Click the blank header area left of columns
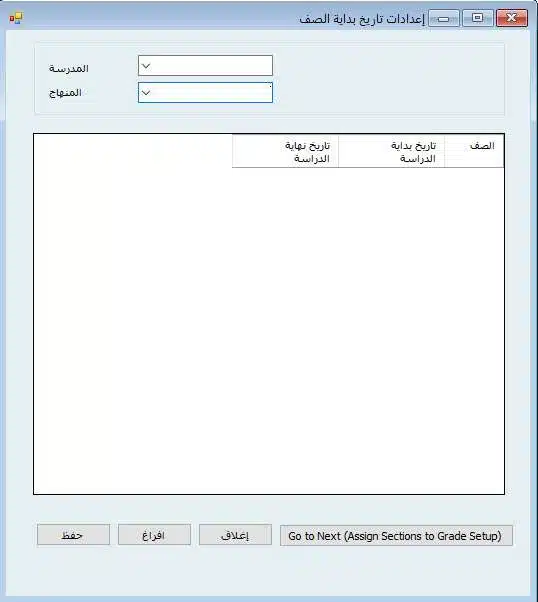 tap(133, 151)
